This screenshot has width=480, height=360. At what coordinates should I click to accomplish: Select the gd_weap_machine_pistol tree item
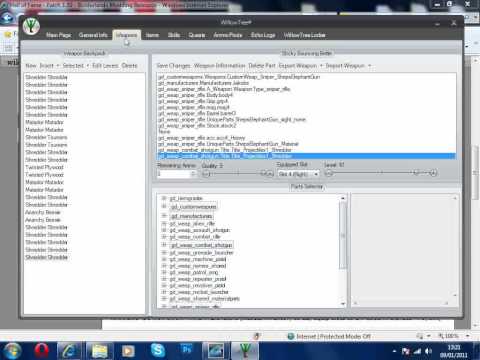(x=198, y=259)
